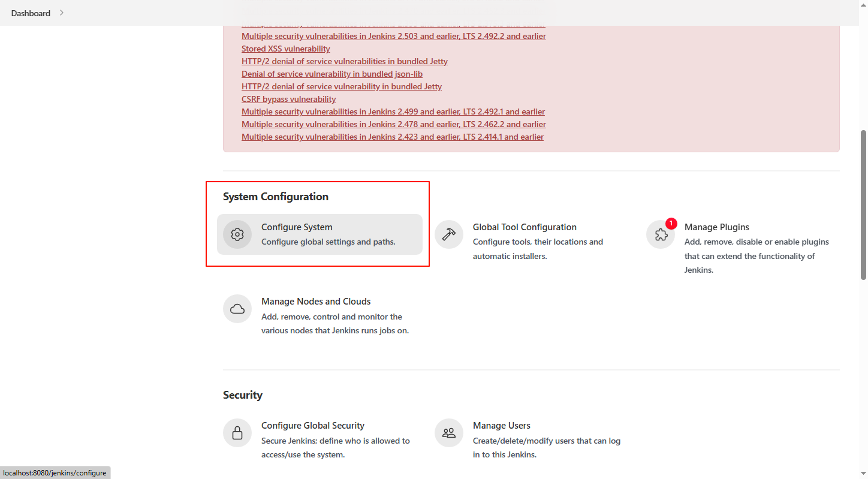Click the Configure Global Security lock icon
Viewport: 868px width, 479px height.
click(x=237, y=433)
